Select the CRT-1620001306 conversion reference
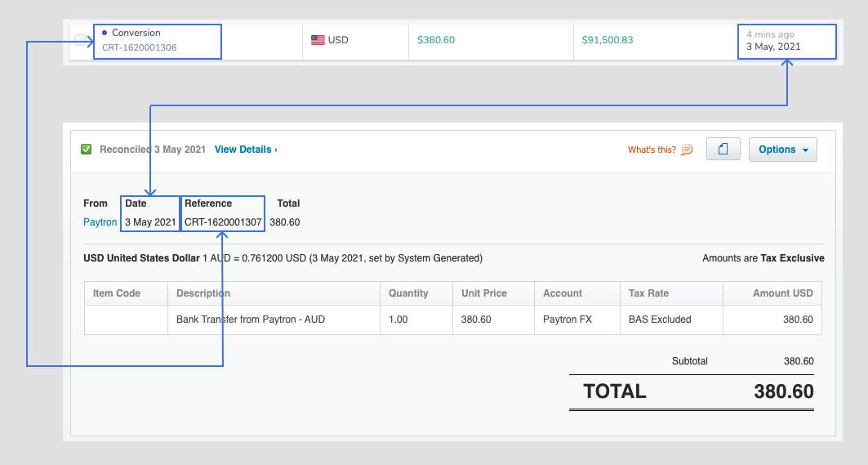The width and height of the screenshot is (868, 465). [x=140, y=47]
